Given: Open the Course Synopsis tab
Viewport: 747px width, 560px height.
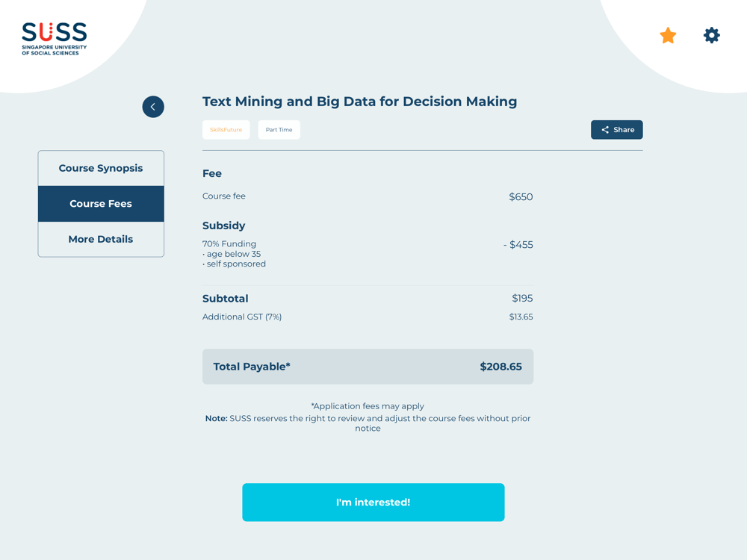Looking at the screenshot, I should point(101,168).
